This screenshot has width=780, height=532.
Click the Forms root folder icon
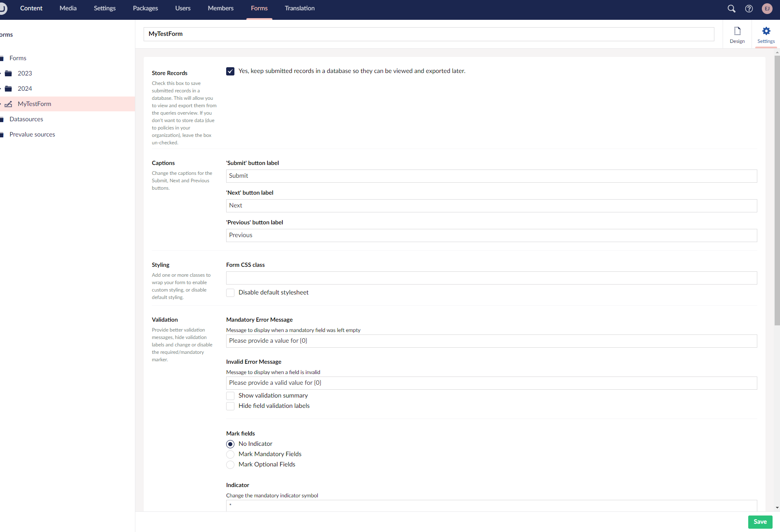2,58
